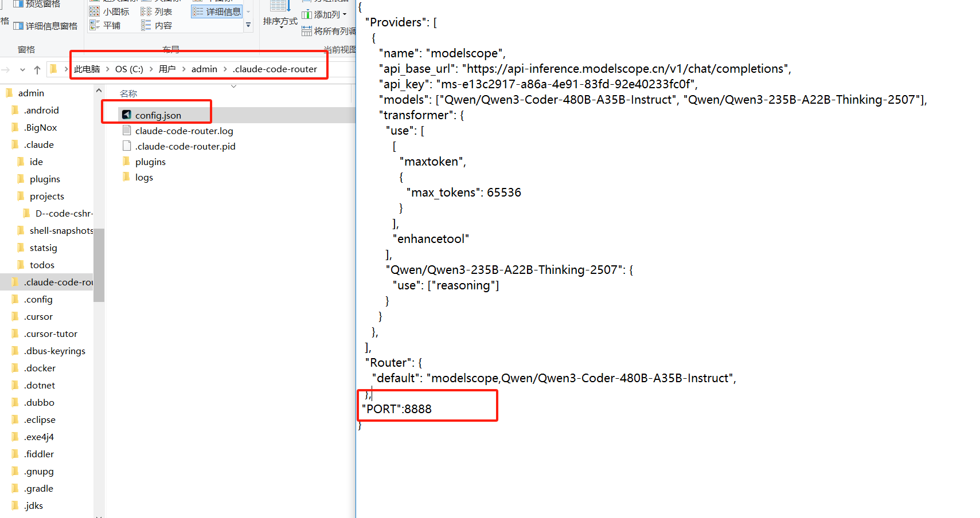Select the 内容 content layout
This screenshot has height=518, width=980.
(157, 25)
